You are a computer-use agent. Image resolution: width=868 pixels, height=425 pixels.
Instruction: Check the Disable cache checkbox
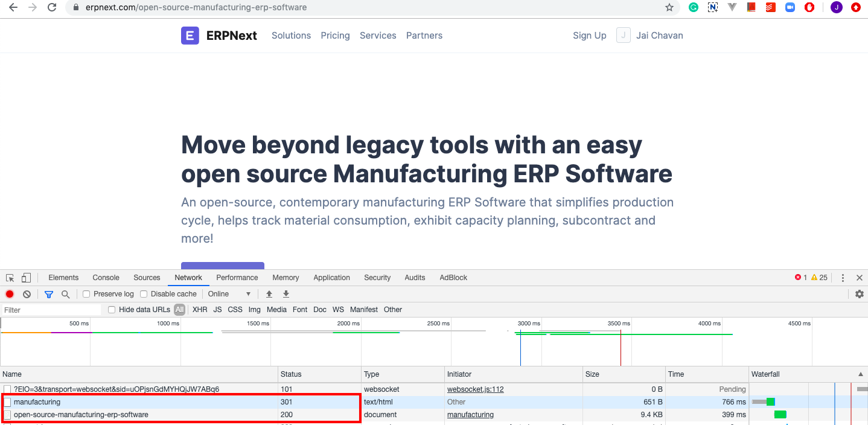tap(144, 294)
